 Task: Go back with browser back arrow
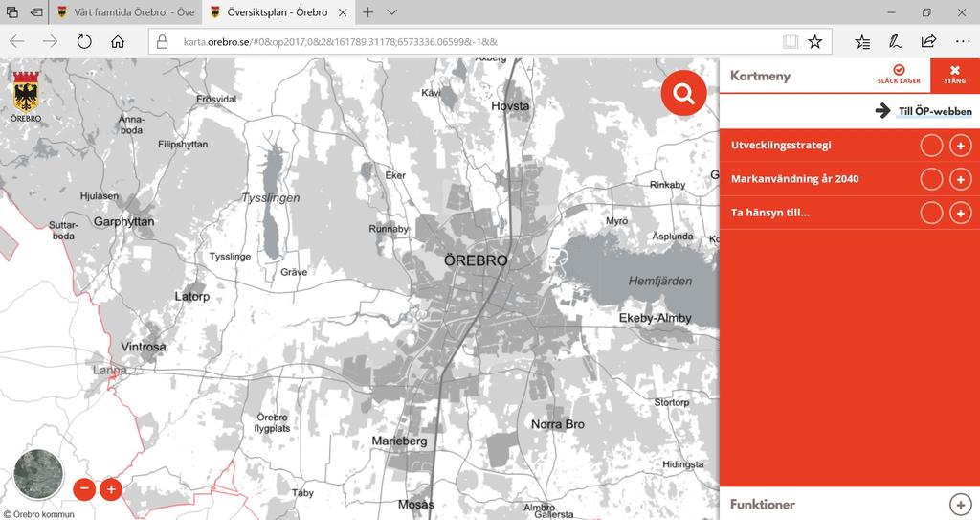click(x=17, y=42)
